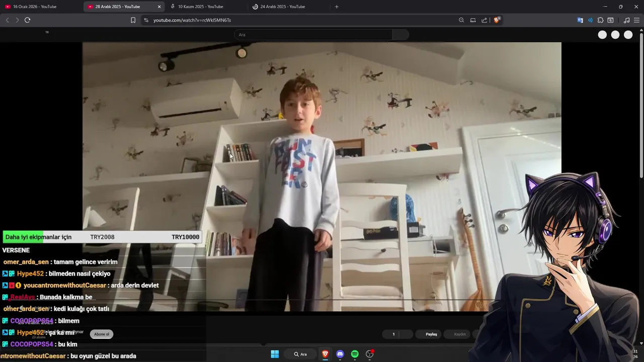Open the Brave hamburger main menu

point(636,20)
